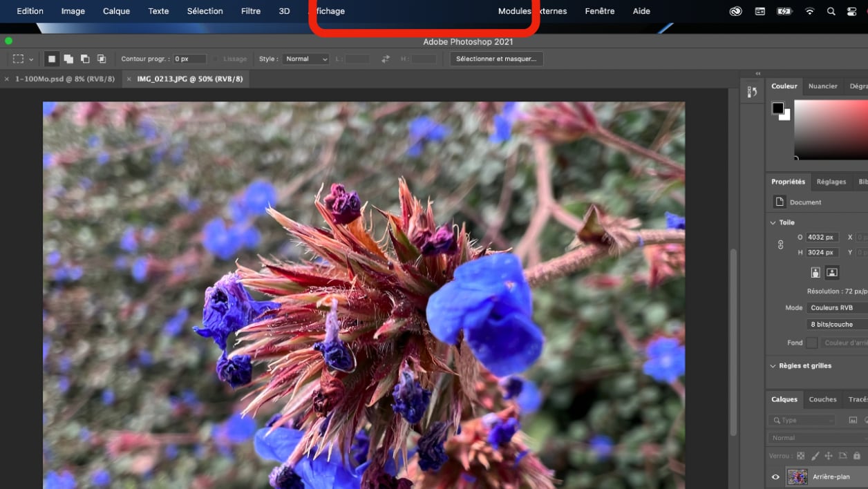868x489 pixels.
Task: Click the New Selection mode icon
Action: [x=52, y=59]
